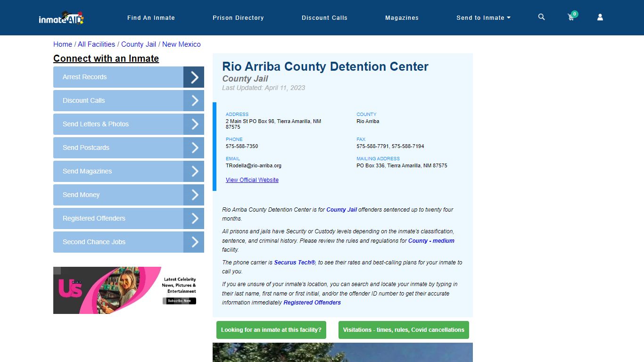Click the arrow next to Send Magazines
The width and height of the screenshot is (644, 362).
pos(194,171)
